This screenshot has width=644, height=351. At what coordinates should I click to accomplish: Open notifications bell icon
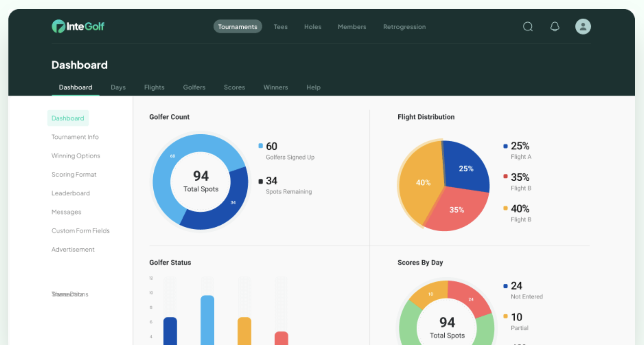(x=555, y=27)
